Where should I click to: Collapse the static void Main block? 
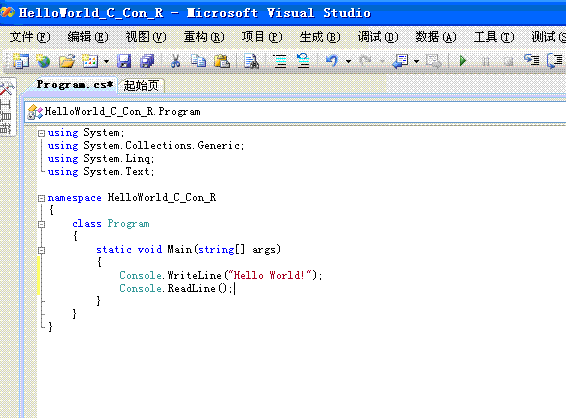[42, 250]
